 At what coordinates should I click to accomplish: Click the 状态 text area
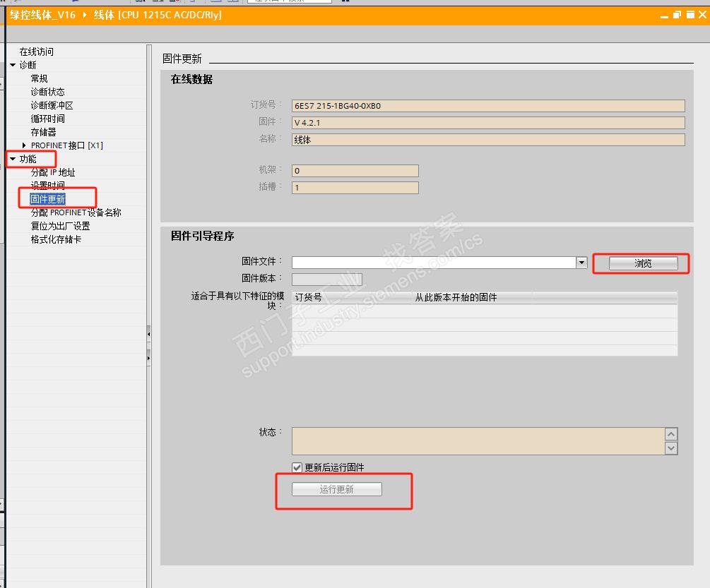tap(478, 441)
